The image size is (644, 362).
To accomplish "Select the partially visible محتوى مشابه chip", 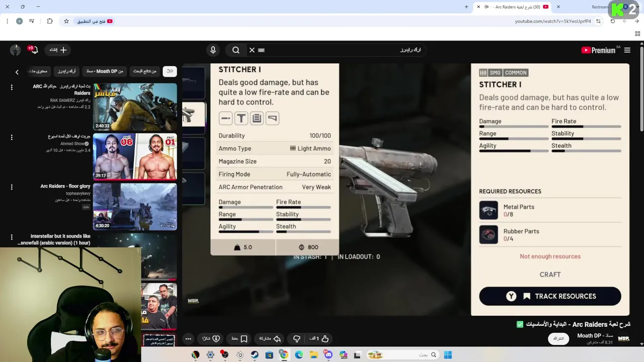I will coord(39,71).
